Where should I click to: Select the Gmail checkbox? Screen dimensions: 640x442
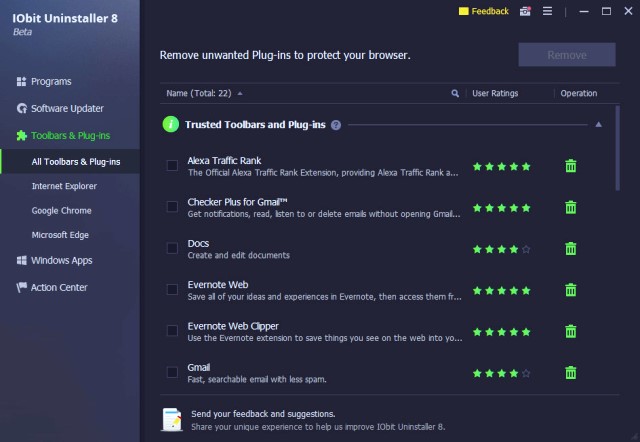(x=172, y=372)
